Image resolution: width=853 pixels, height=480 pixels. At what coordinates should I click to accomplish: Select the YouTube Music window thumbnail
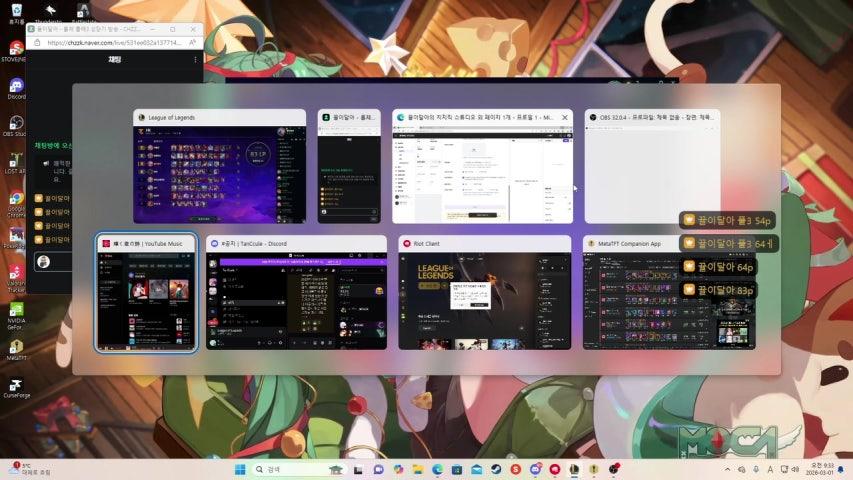point(146,300)
